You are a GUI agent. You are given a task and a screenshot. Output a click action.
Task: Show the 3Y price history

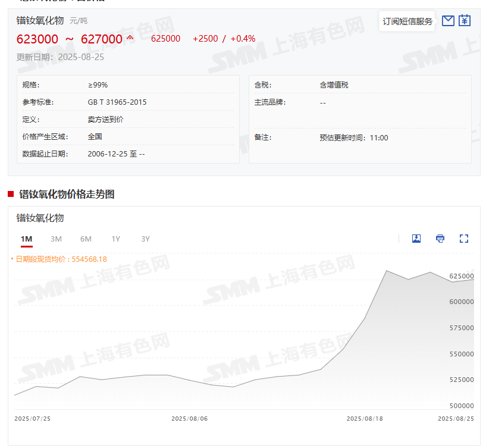[x=145, y=239]
